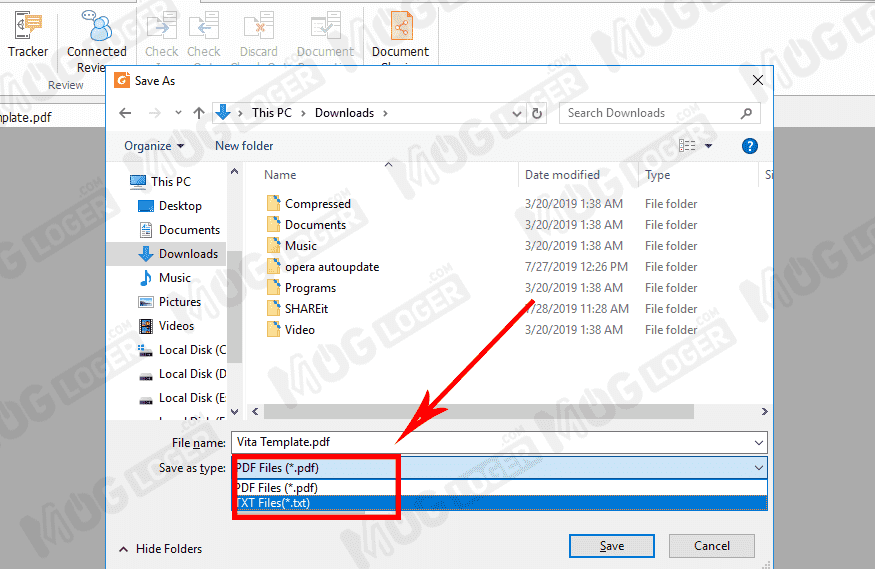The width and height of the screenshot is (875, 569).
Task: Expand the File name dropdown
Action: click(x=758, y=442)
